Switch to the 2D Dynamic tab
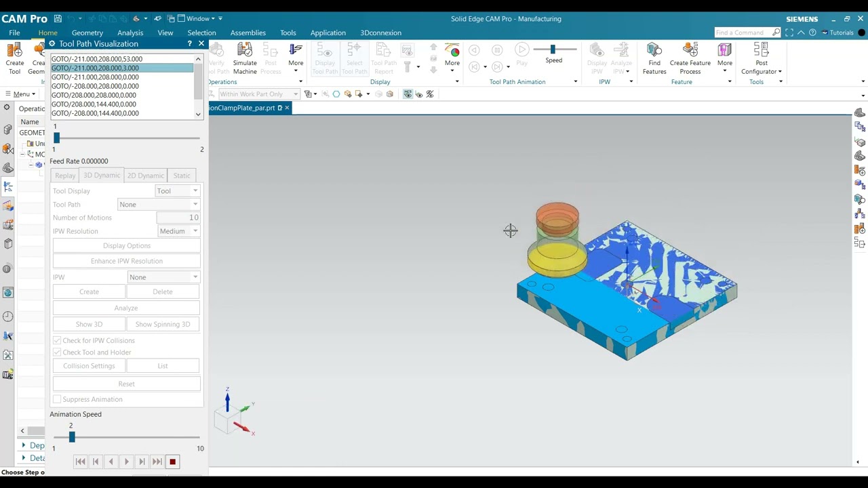The image size is (868, 488). [x=146, y=176]
